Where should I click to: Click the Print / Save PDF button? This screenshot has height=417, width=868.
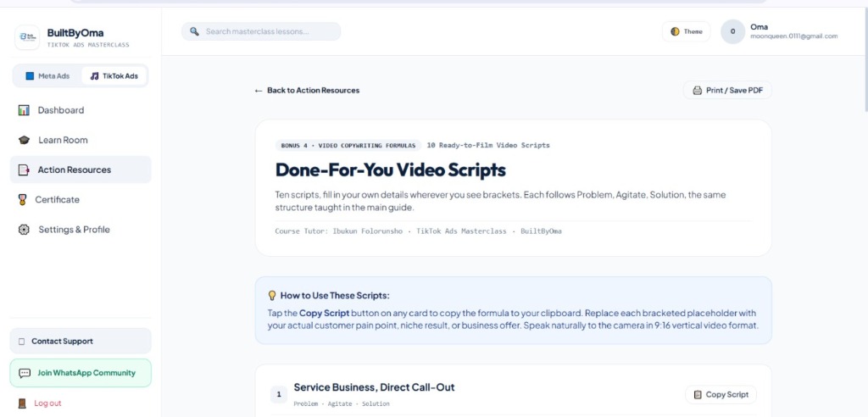(727, 91)
